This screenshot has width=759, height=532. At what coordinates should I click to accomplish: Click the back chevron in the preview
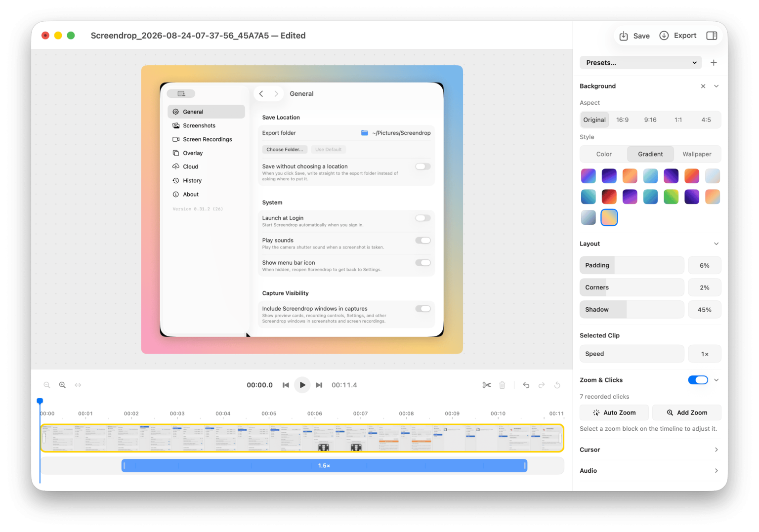click(x=261, y=93)
